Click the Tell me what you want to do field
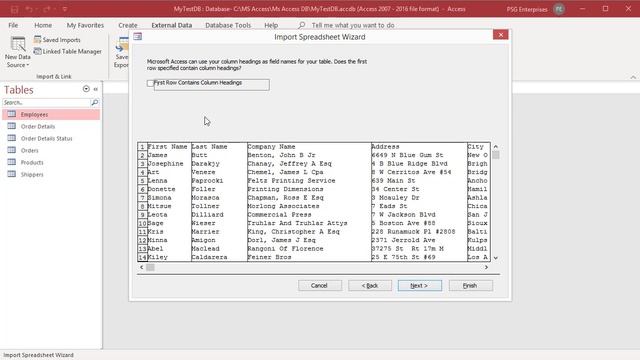This screenshot has height=360, width=640. pyautogui.click(x=353, y=25)
